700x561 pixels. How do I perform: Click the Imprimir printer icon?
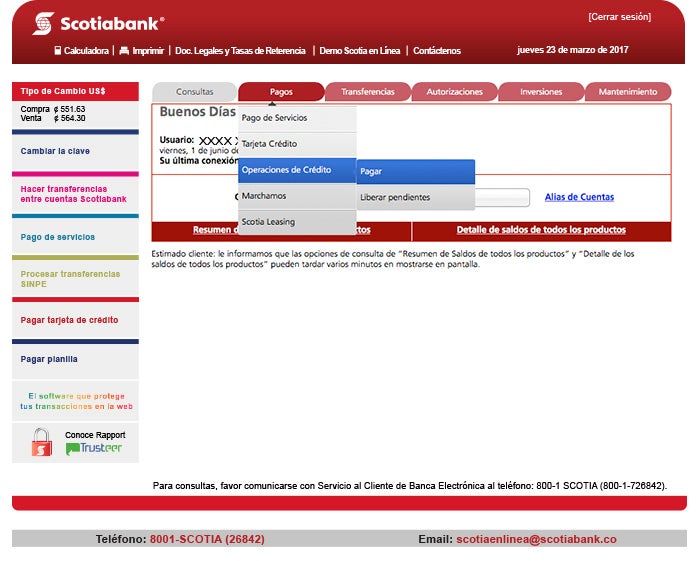(124, 50)
